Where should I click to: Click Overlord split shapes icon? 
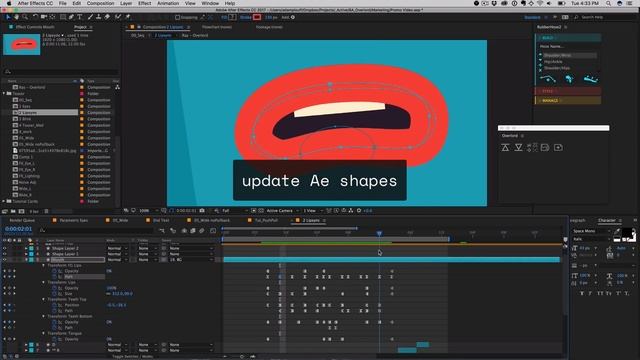point(532,147)
